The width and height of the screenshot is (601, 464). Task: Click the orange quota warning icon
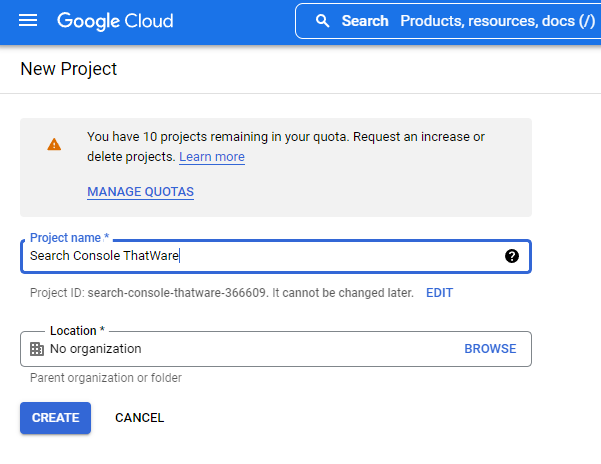tap(54, 144)
